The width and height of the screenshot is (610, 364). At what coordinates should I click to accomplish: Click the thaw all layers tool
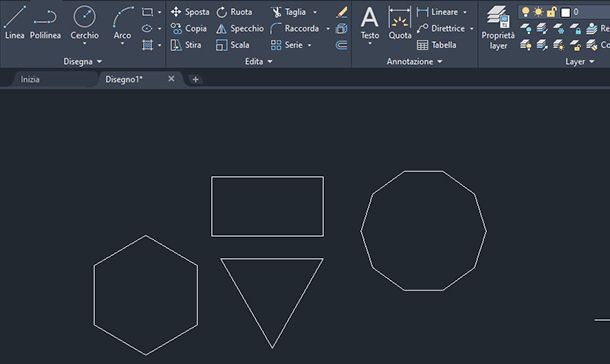(x=559, y=45)
